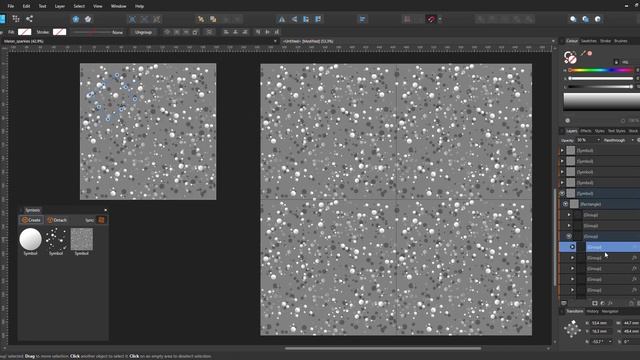This screenshot has height=360, width=640.
Task: Toggle the Snapping magnet icon
Action: pos(431,19)
